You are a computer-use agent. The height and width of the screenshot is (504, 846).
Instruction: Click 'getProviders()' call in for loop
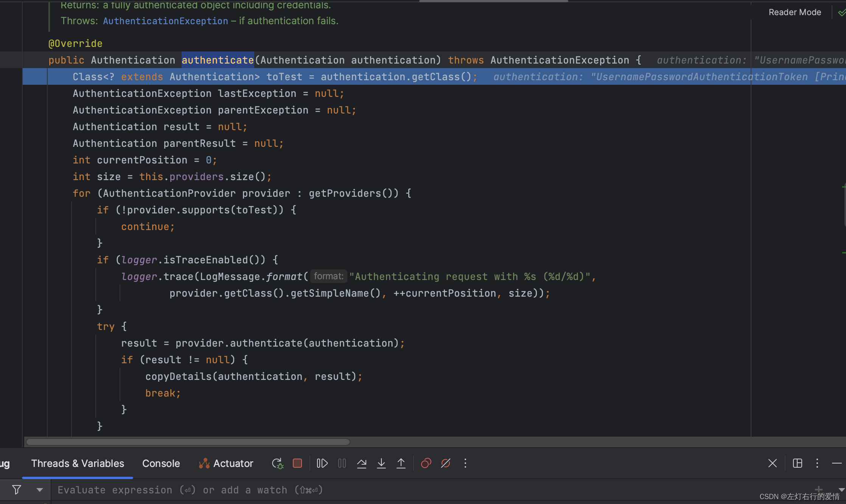click(x=354, y=193)
